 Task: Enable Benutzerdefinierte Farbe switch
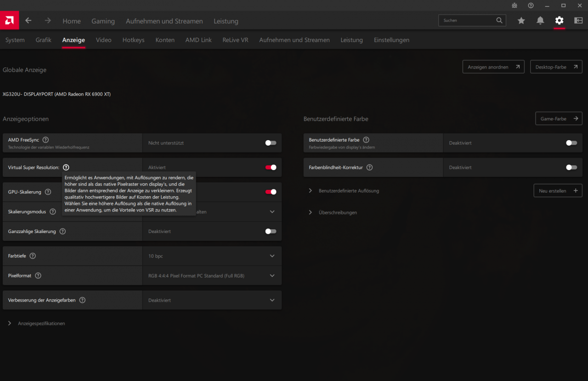[571, 143]
